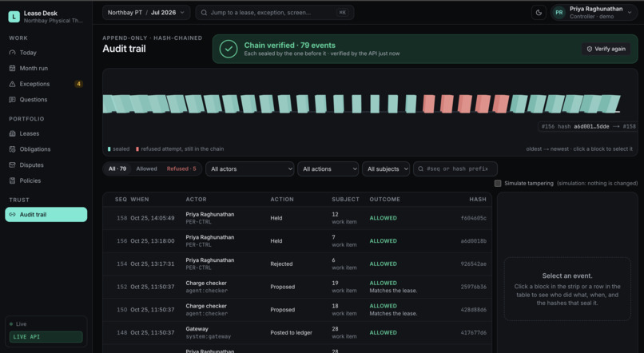Select the Rejected event row 154

click(297, 264)
